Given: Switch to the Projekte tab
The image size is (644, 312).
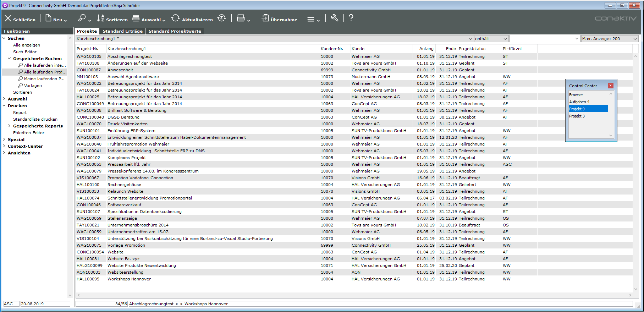Looking at the screenshot, I should (x=87, y=31).
